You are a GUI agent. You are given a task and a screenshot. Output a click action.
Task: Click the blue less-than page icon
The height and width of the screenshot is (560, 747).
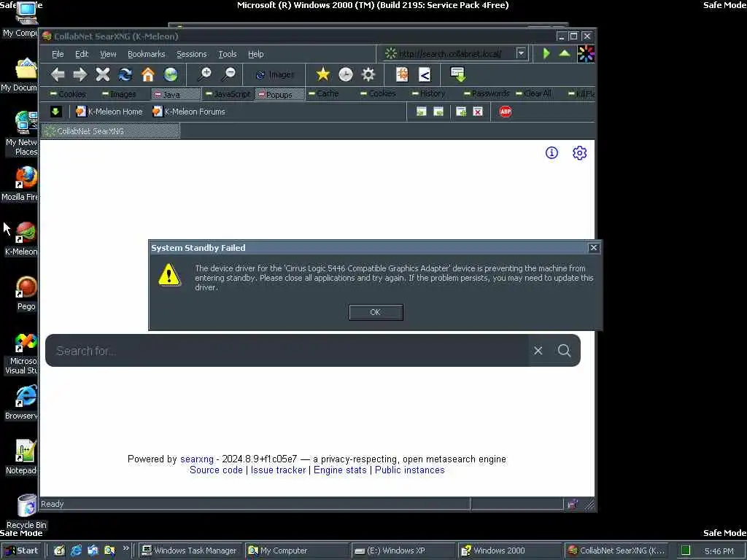pos(425,74)
